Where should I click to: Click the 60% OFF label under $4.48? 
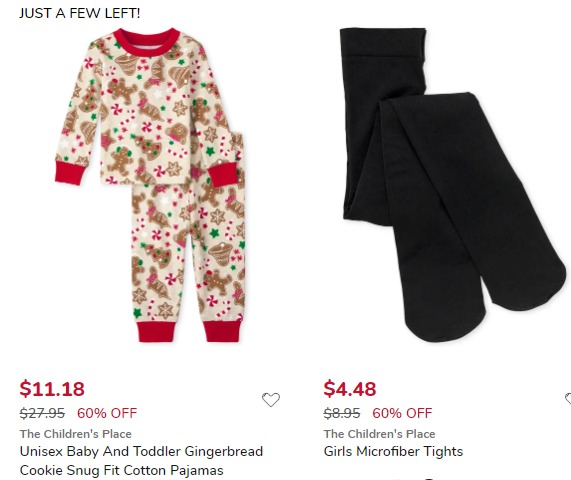[402, 413]
